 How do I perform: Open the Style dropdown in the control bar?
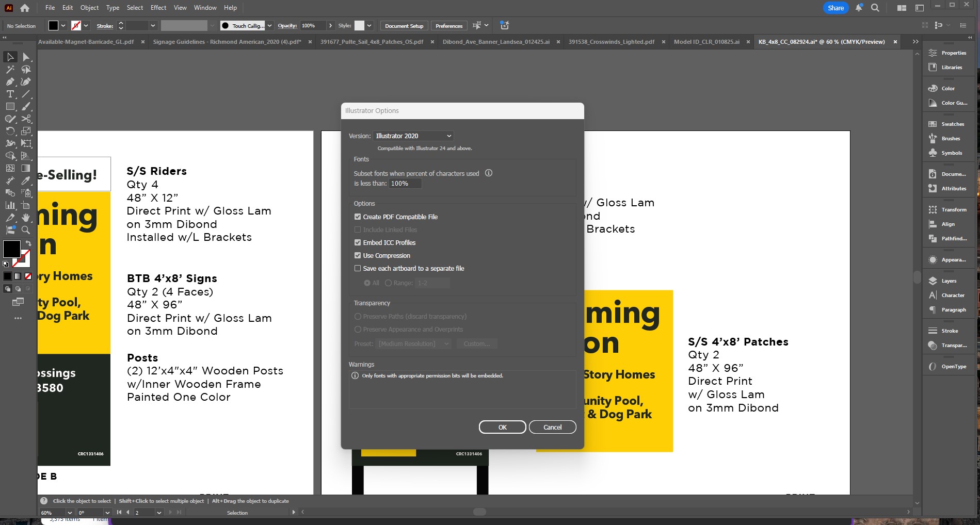[369, 25]
